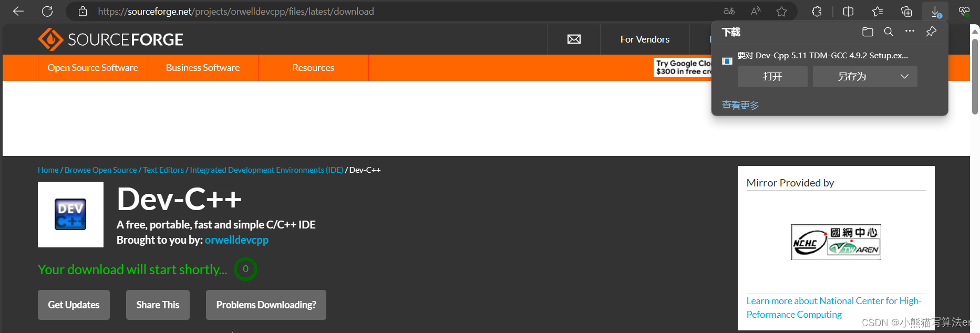The width and height of the screenshot is (980, 333).
Task: Open Text Editors breadcrumb link
Action: tap(163, 170)
